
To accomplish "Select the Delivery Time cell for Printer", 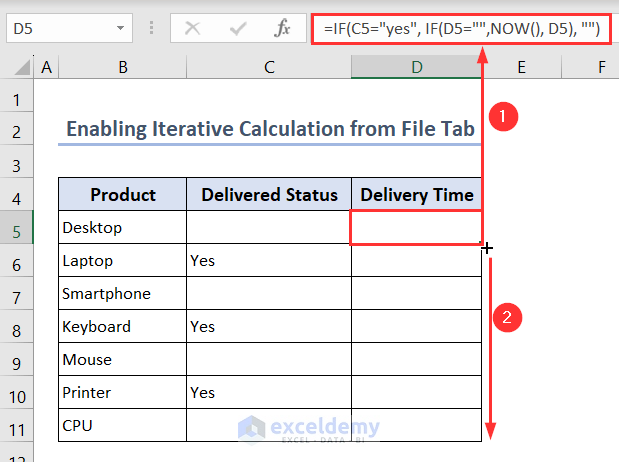I will [x=416, y=393].
